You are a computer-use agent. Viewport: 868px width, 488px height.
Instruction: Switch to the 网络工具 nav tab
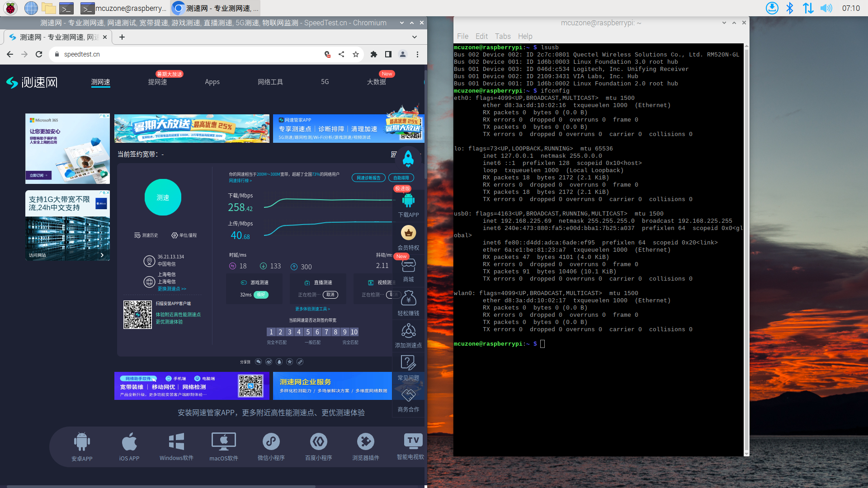point(270,82)
